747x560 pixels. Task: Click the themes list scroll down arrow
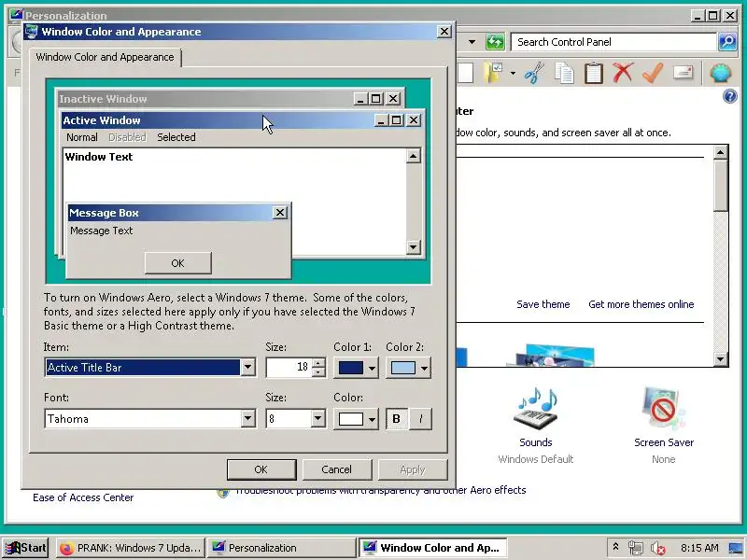tap(720, 359)
